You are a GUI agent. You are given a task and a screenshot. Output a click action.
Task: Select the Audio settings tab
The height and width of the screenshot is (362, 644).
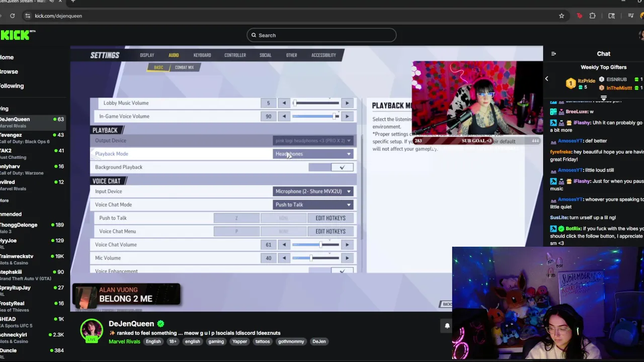tap(174, 55)
